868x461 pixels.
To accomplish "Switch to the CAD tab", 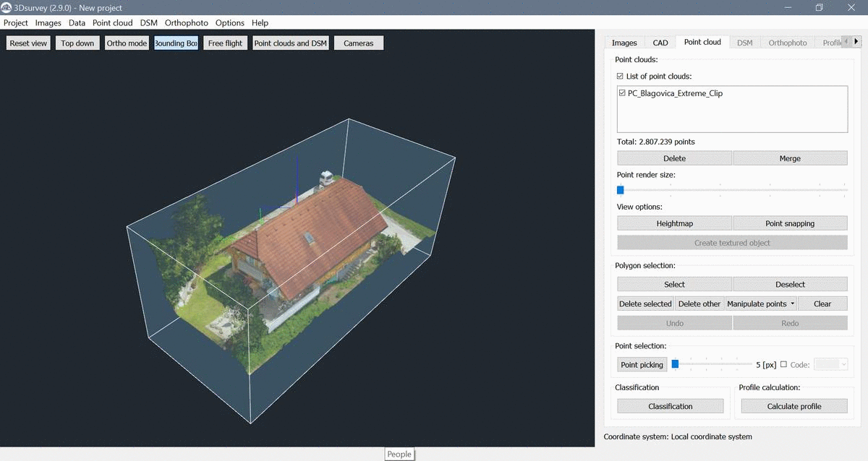I will click(660, 43).
